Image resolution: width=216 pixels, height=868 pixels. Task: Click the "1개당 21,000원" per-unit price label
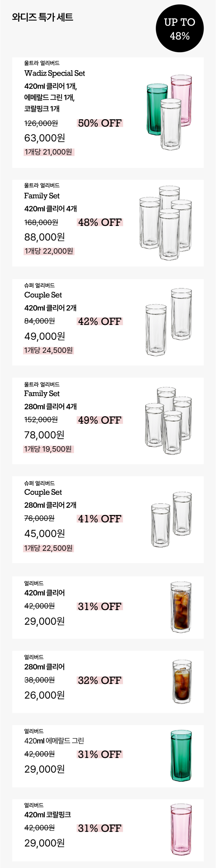coord(49,152)
